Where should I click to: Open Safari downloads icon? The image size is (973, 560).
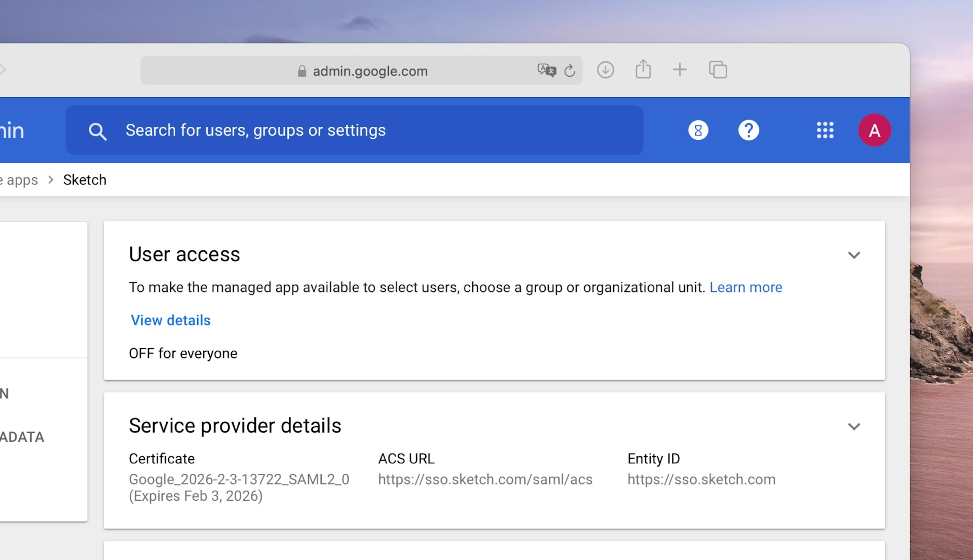(x=605, y=70)
